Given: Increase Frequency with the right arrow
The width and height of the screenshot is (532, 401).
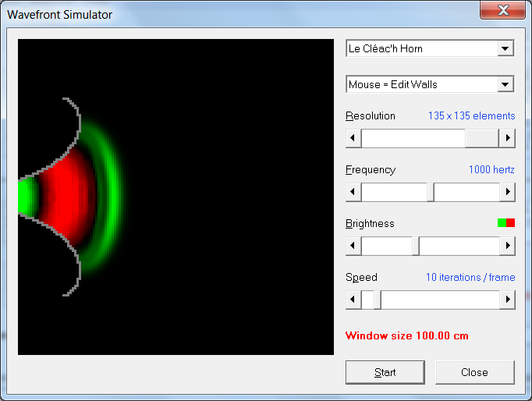Looking at the screenshot, I should (x=507, y=192).
